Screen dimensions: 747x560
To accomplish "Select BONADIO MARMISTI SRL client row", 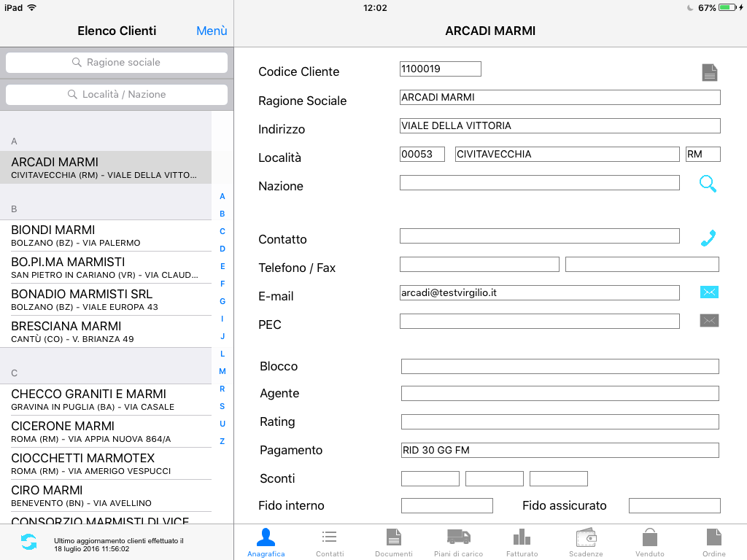I will coord(106,300).
